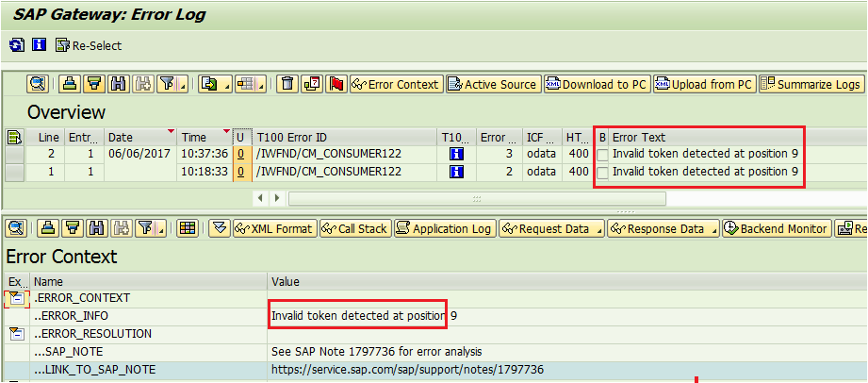The image size is (868, 383).
Task: Collapse the .ERROR_CONTEXT node
Action: point(16,298)
